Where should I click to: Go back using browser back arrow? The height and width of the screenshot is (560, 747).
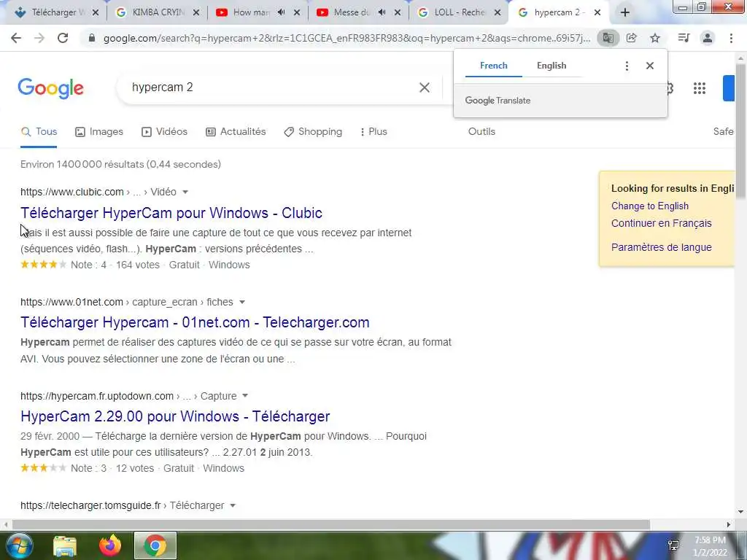click(16, 38)
